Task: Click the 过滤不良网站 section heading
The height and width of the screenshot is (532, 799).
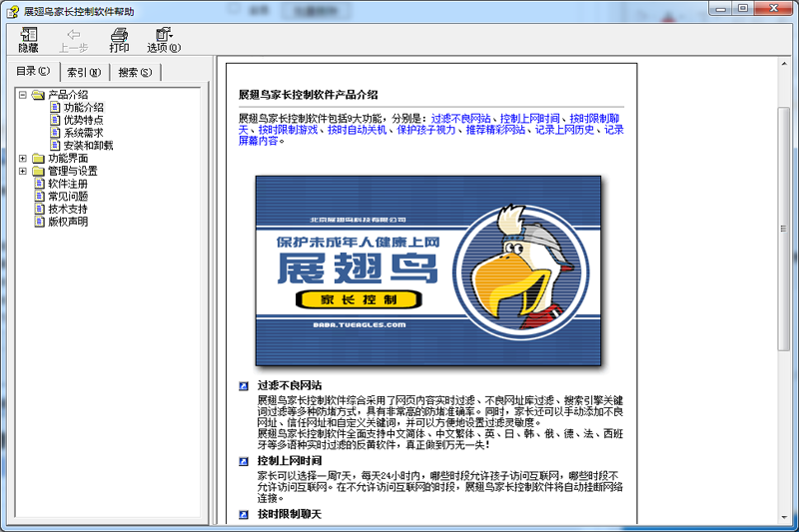Action: (x=290, y=386)
